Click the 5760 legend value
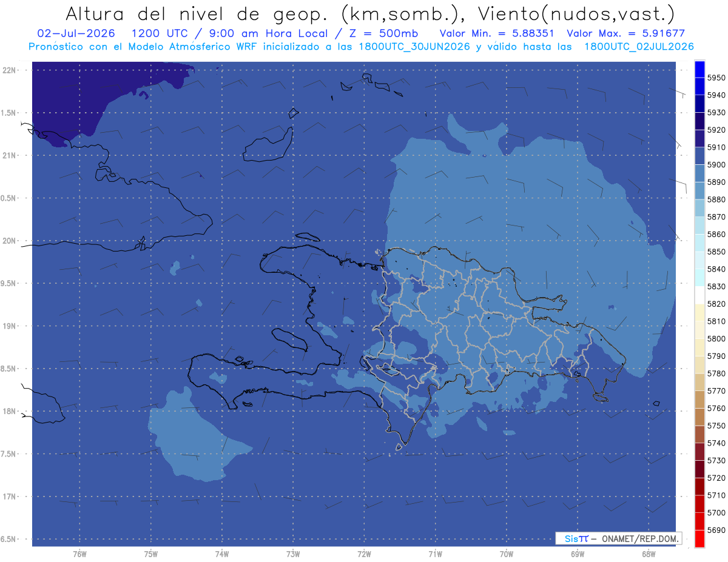The height and width of the screenshot is (562, 728). click(x=716, y=408)
